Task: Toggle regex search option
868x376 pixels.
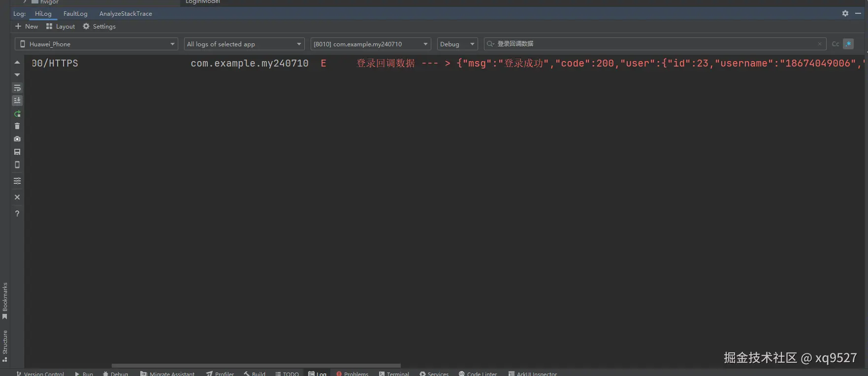Action: click(848, 44)
